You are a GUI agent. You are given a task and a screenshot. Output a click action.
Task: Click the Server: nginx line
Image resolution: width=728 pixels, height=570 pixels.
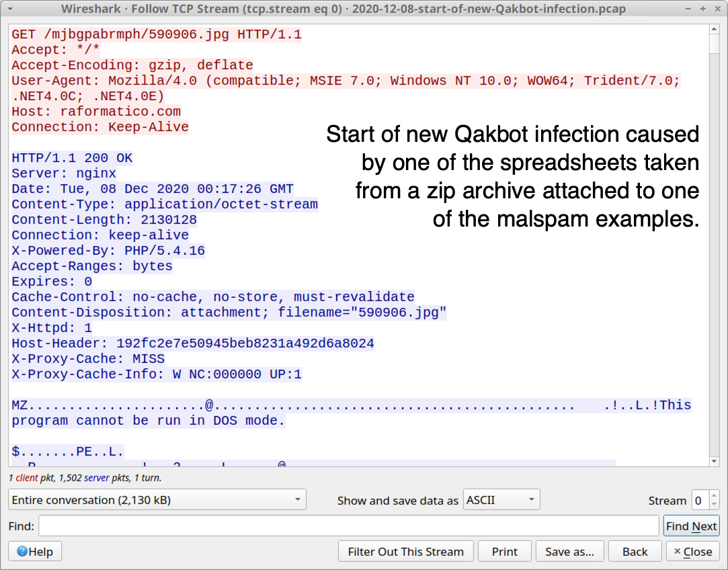pyautogui.click(x=64, y=173)
